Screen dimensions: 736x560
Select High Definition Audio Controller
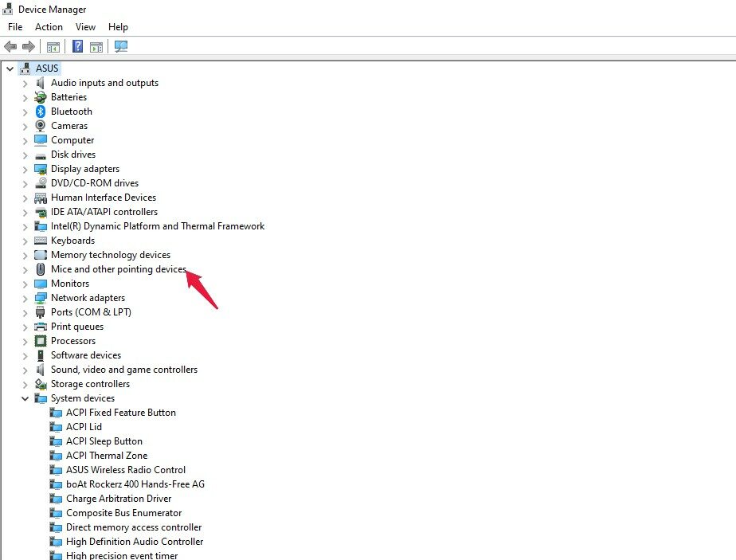(x=135, y=542)
